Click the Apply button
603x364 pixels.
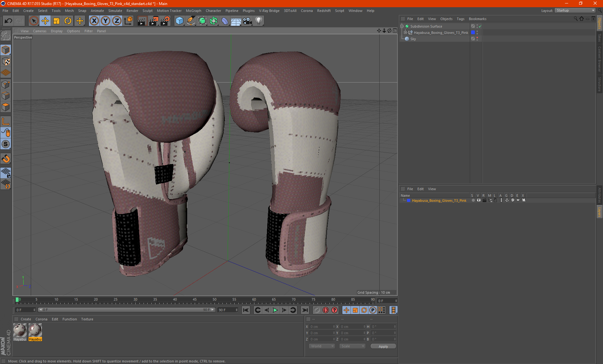tap(383, 346)
